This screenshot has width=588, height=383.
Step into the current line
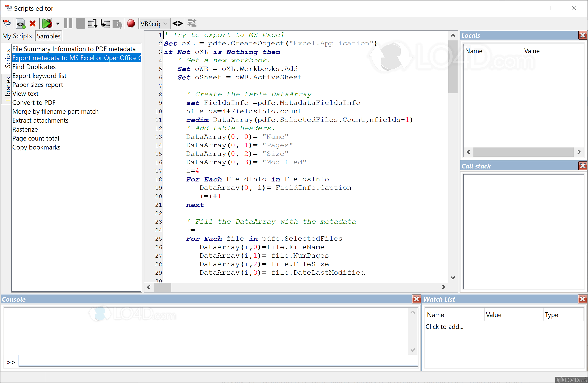(x=105, y=23)
